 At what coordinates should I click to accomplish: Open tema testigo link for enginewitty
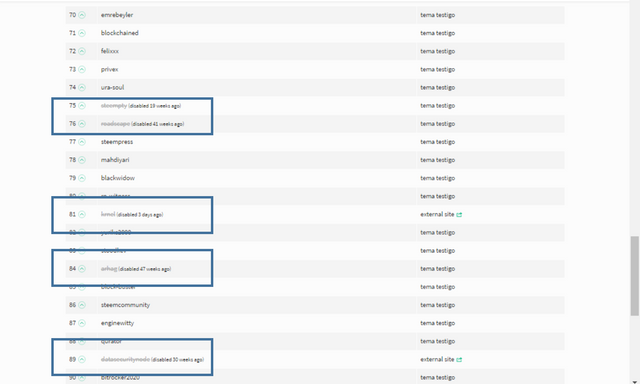click(438, 323)
